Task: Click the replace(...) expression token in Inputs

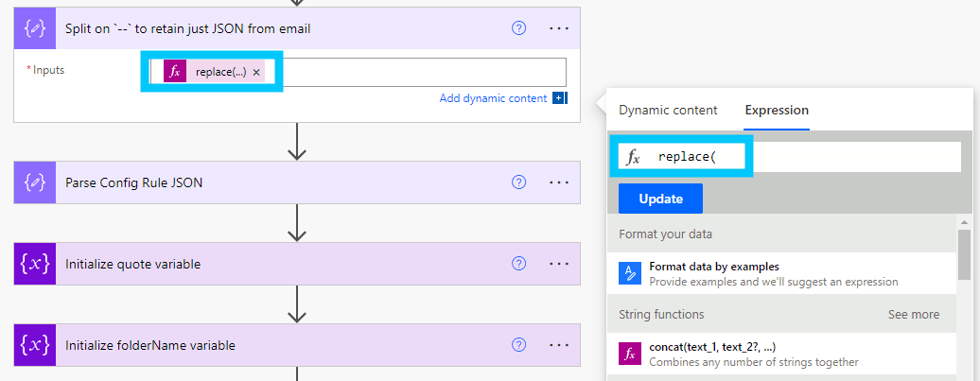Action: coord(219,72)
